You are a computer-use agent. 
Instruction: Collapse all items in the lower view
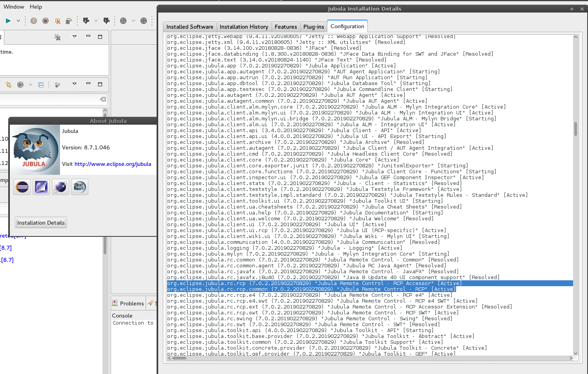pos(41,85)
